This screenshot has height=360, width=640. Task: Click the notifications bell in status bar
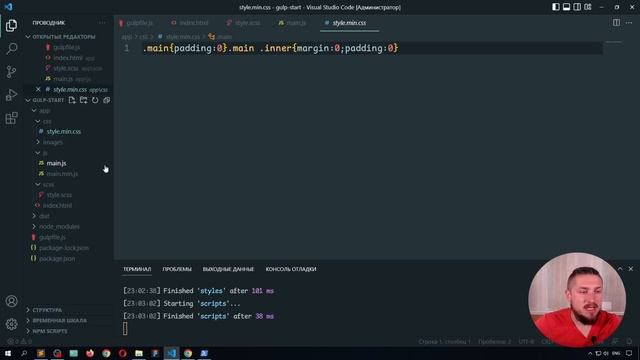tap(629, 341)
